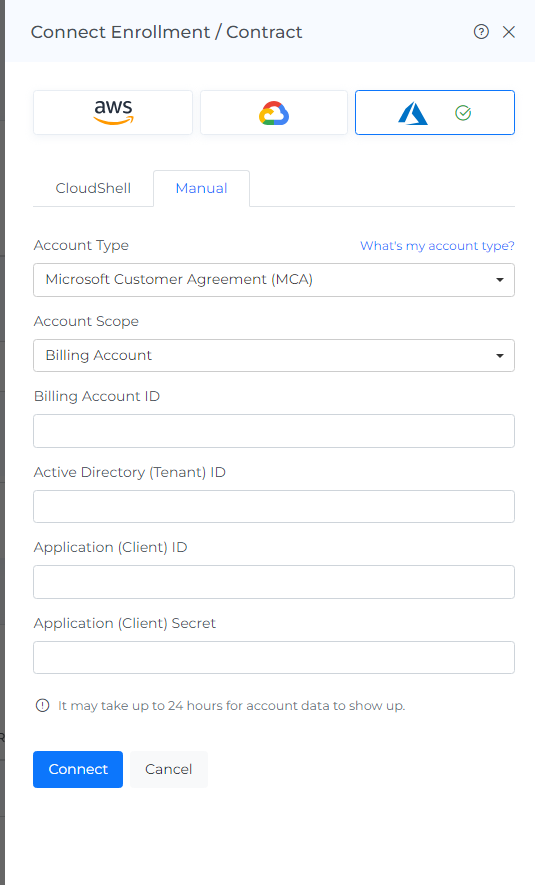This screenshot has height=885, width=535.
Task: Select the Azure logo provider card
Action: [x=435, y=112]
